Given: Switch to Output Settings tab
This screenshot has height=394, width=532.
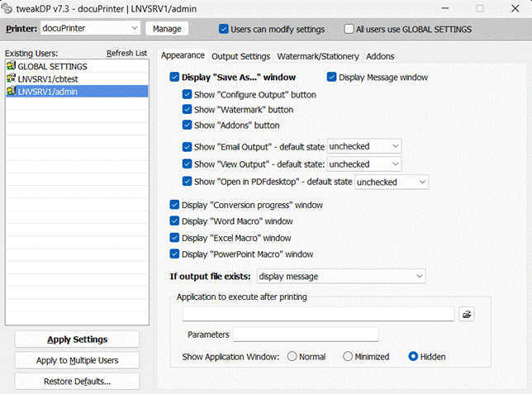Looking at the screenshot, I should [240, 56].
